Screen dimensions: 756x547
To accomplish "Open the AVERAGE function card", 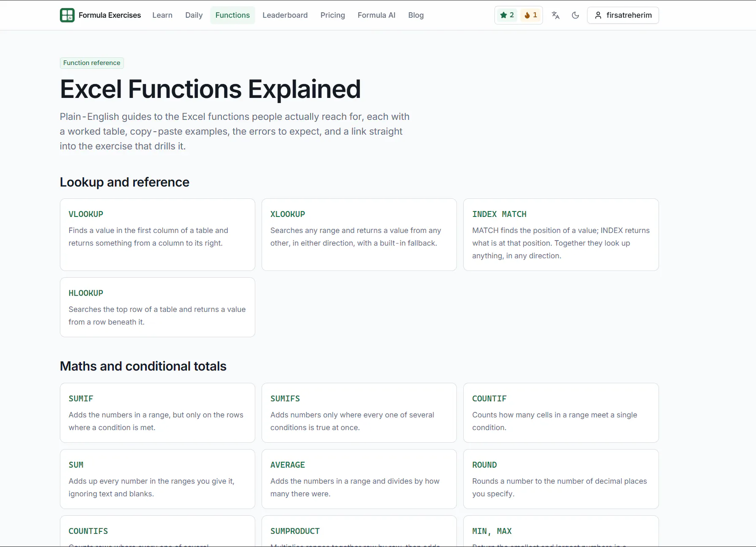I will pos(359,479).
